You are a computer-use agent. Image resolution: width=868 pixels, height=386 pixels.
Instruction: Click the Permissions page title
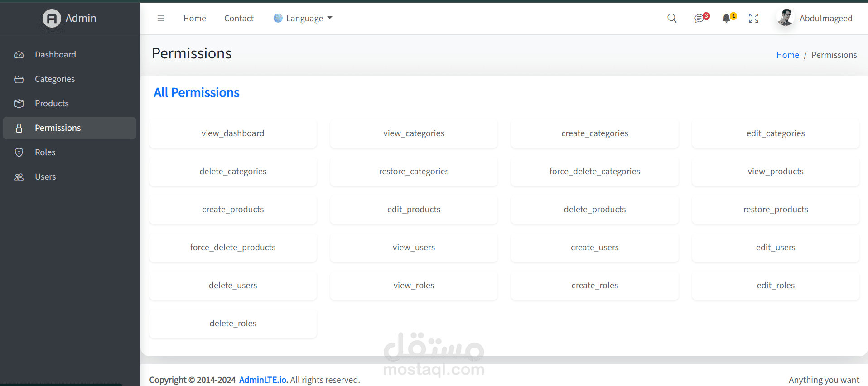192,53
